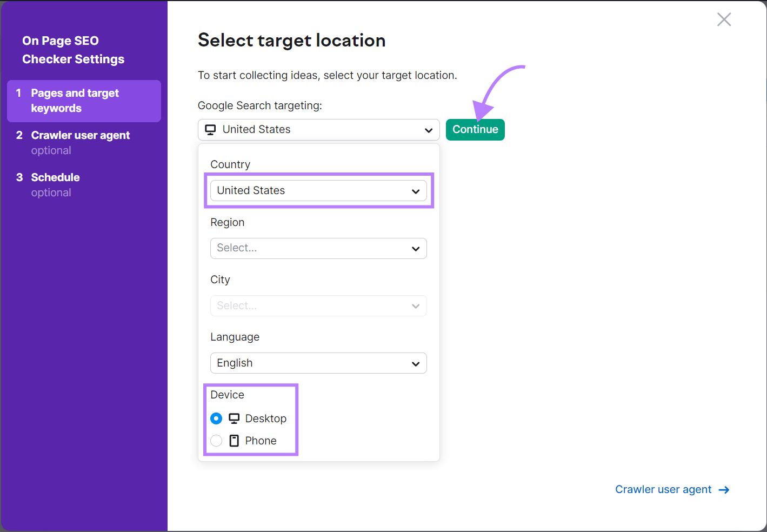The image size is (767, 532).
Task: Click the targeting dropdown chevron next to Continue
Action: (x=429, y=130)
